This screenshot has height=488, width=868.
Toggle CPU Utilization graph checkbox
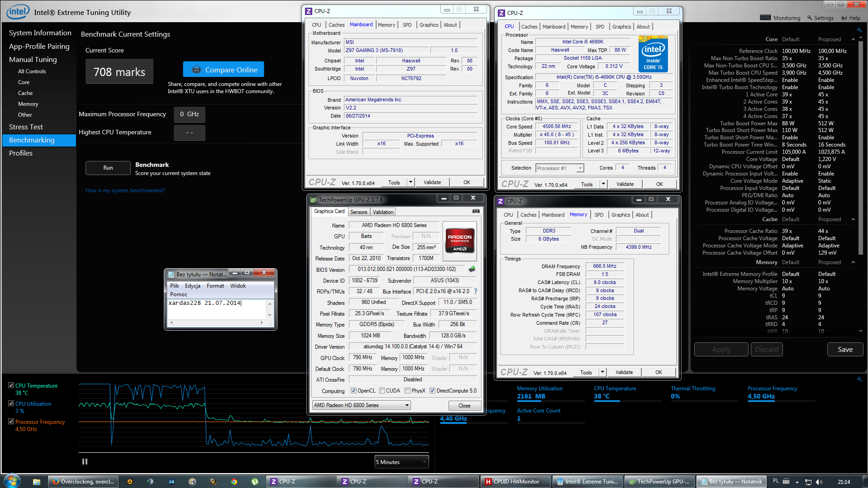[x=11, y=403]
